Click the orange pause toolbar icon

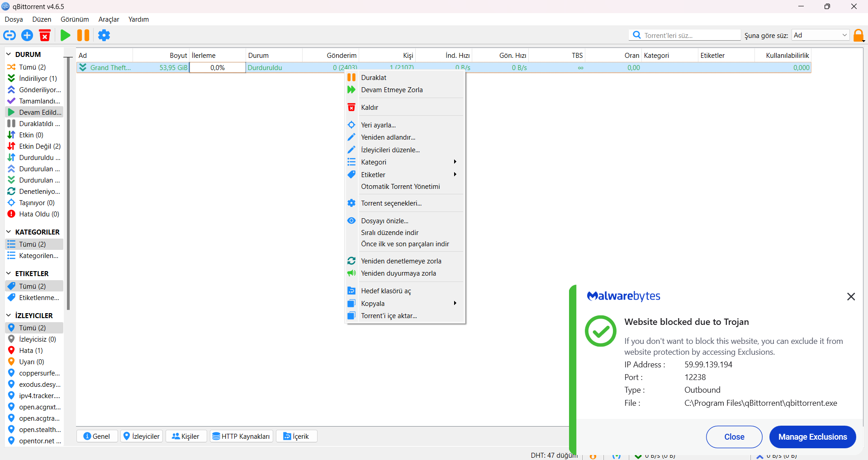pyautogui.click(x=83, y=35)
